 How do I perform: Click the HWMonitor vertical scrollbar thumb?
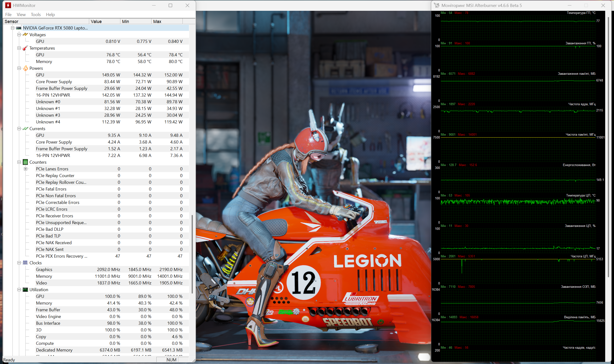click(192, 254)
